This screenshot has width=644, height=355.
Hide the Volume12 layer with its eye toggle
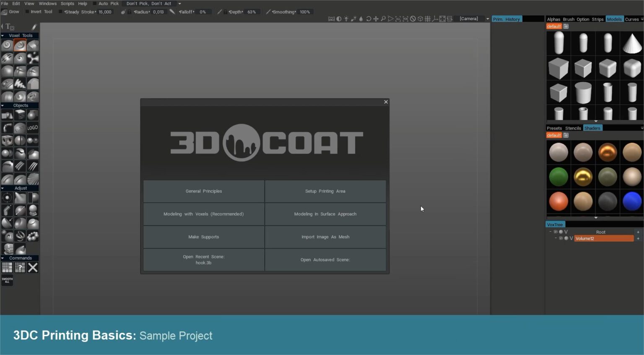pyautogui.click(x=561, y=238)
